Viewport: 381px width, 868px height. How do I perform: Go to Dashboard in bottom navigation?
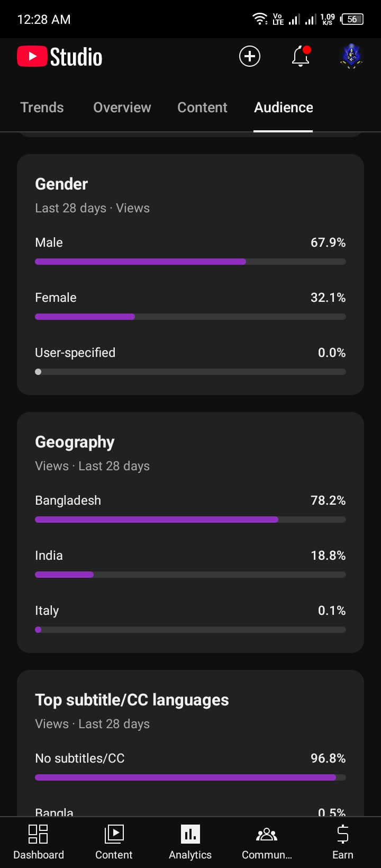click(39, 842)
